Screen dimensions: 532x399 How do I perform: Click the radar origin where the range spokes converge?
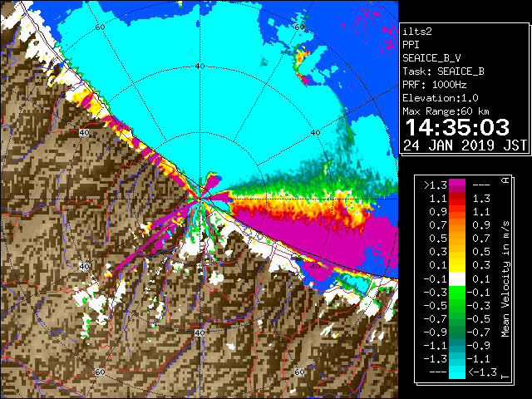(200, 199)
